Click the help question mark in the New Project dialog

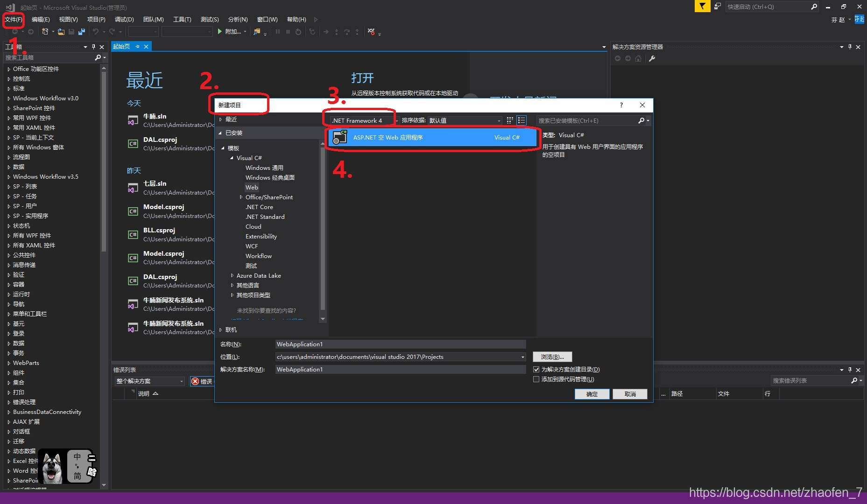click(621, 105)
